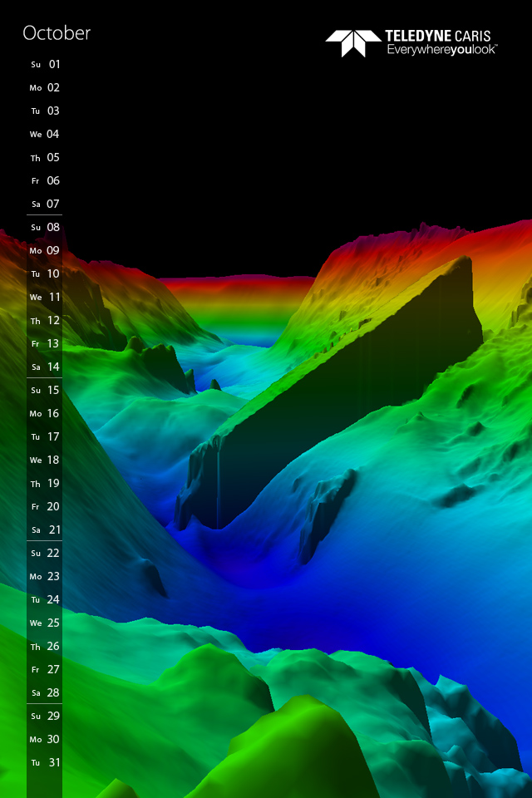Select the date Tu 17
The width and height of the screenshot is (532, 798).
46,436
